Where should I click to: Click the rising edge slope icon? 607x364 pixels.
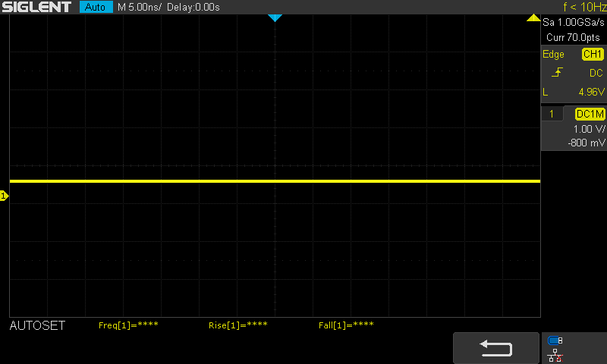pos(557,72)
